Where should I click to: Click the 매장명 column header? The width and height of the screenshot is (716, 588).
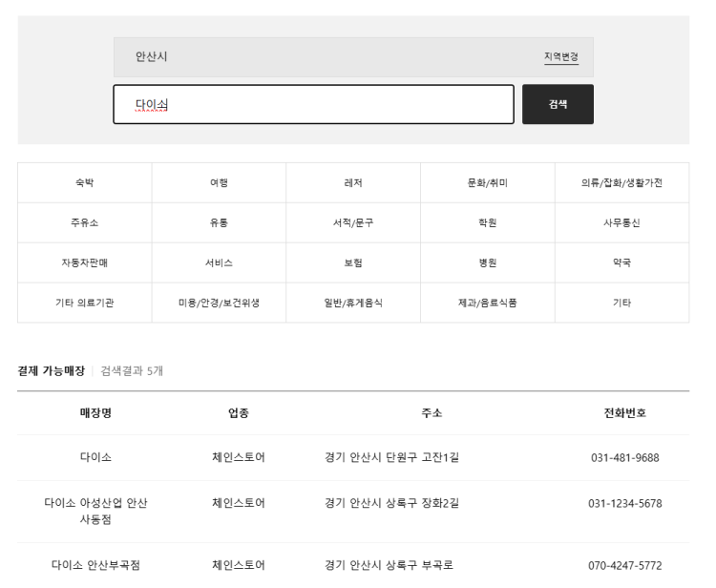[x=95, y=412]
